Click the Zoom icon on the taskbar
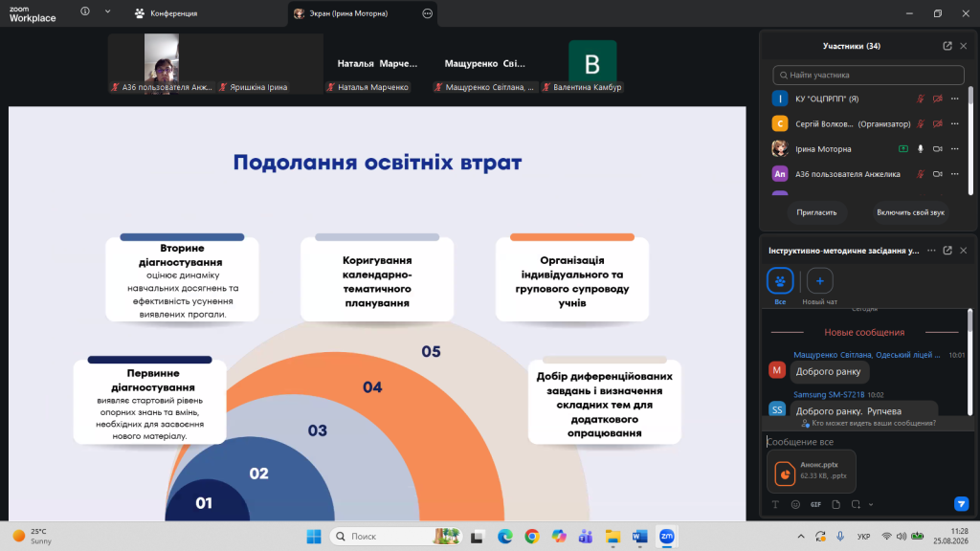 point(667,536)
